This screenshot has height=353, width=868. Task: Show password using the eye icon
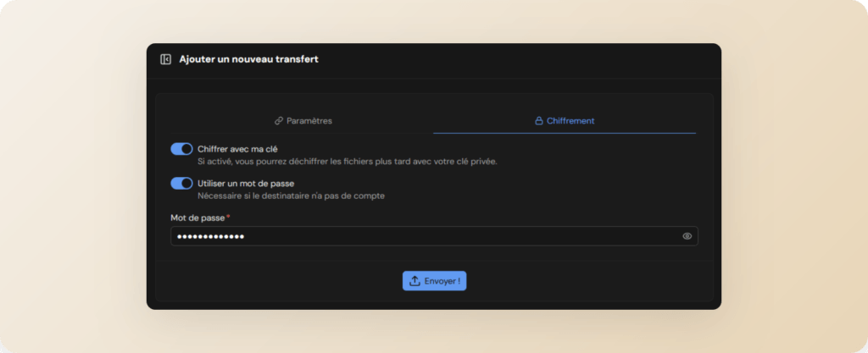click(x=687, y=236)
